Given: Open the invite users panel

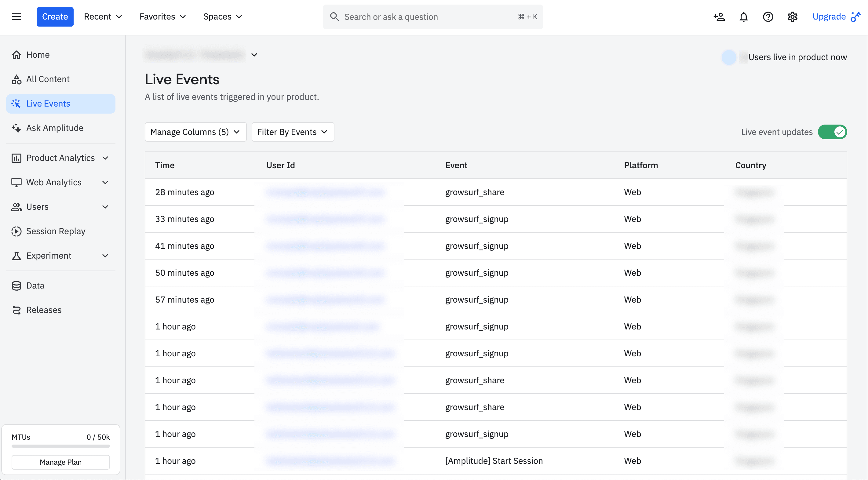Looking at the screenshot, I should point(719,16).
